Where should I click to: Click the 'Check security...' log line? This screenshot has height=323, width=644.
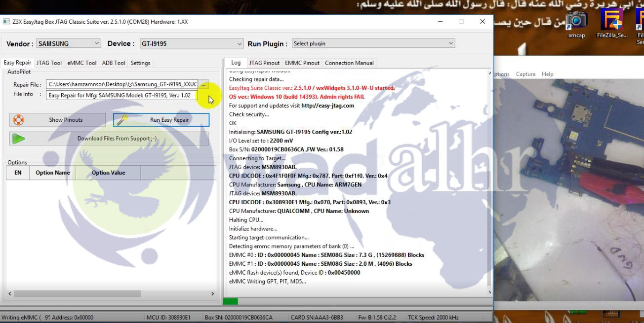[x=249, y=114]
